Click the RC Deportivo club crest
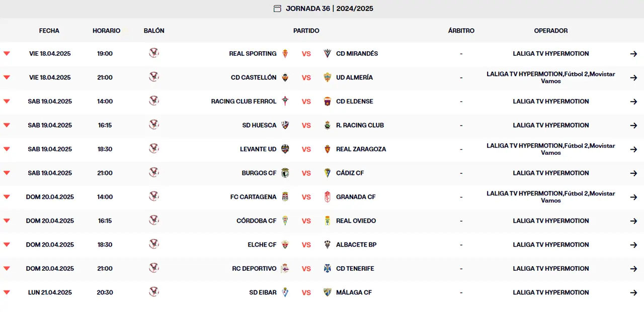 (285, 268)
